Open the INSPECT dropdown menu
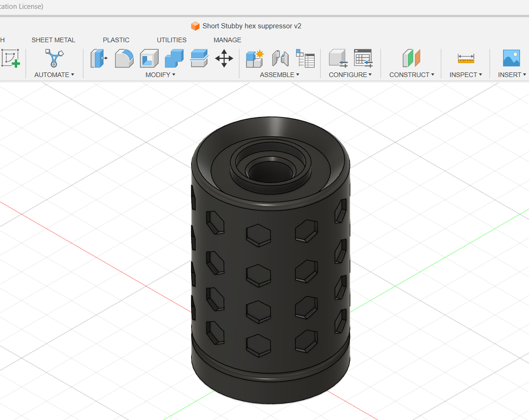 tap(465, 75)
